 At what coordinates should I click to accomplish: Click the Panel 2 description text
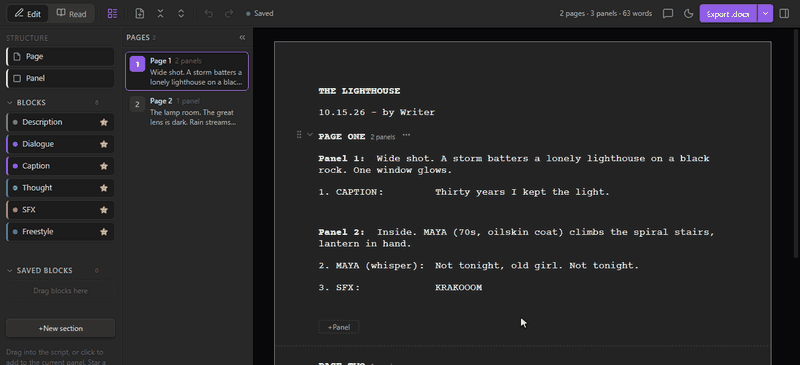tap(516, 238)
